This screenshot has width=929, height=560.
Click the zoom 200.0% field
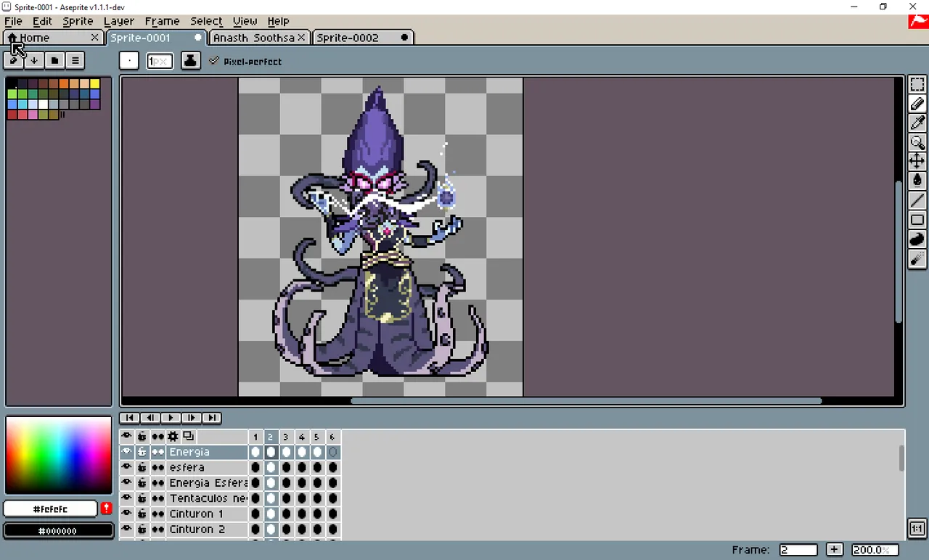(x=875, y=550)
